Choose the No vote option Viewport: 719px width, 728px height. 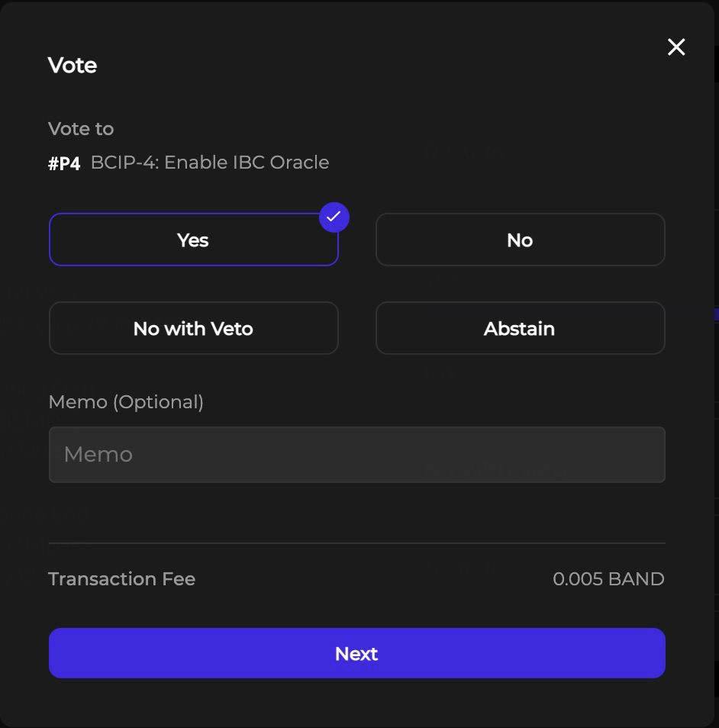[520, 240]
